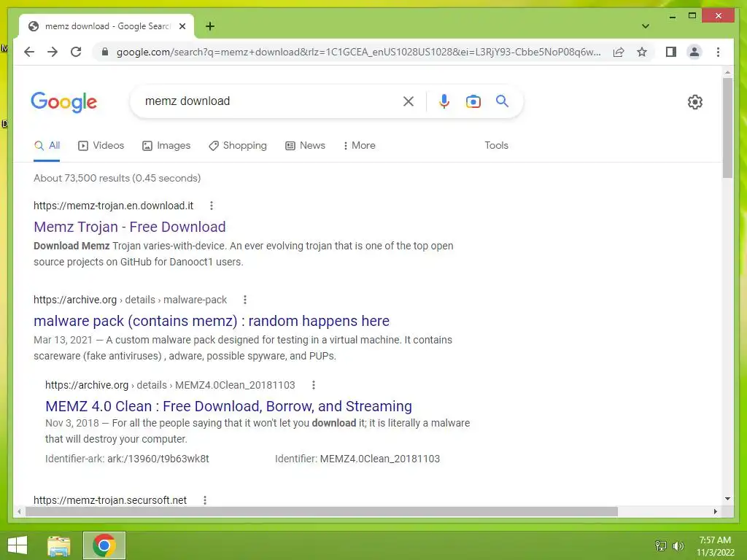This screenshot has height=560, width=747.
Task: Click the vertical scrollbar thumb
Action: [727, 128]
